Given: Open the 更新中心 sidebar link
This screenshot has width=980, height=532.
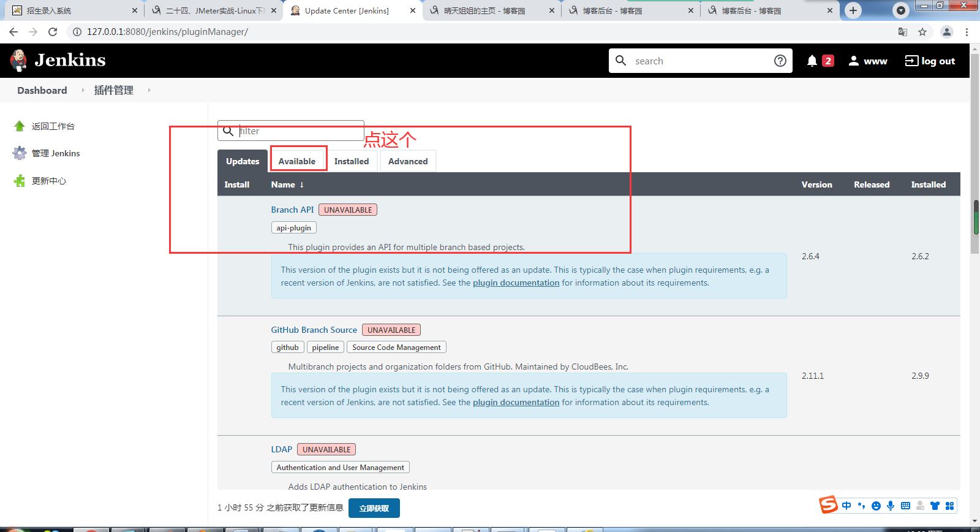Looking at the screenshot, I should (49, 181).
